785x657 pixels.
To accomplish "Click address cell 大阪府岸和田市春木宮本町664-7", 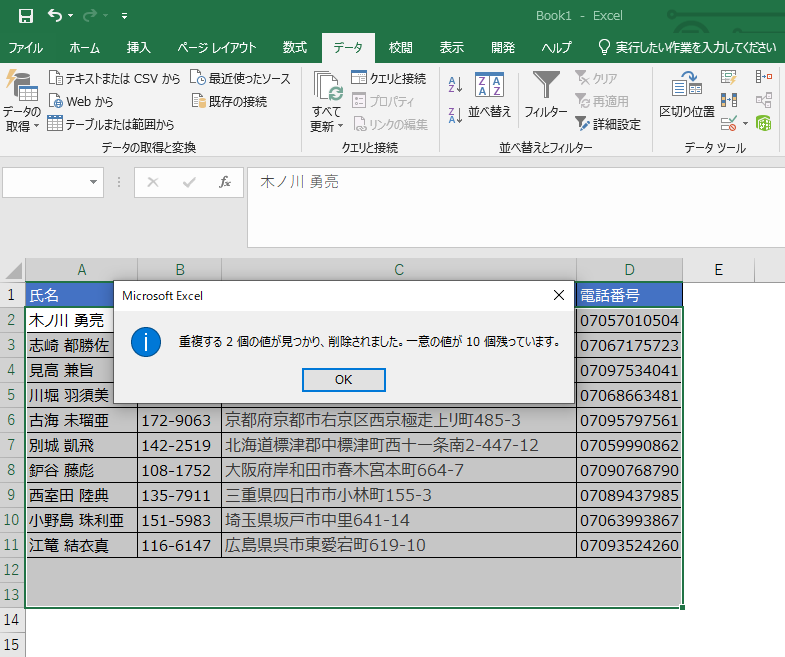I will pyautogui.click(x=399, y=470).
